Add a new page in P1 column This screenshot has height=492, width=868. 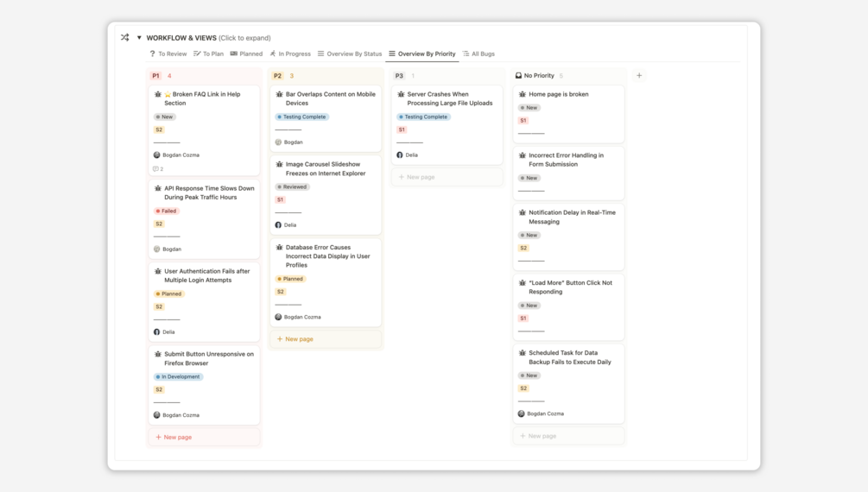[x=174, y=438]
